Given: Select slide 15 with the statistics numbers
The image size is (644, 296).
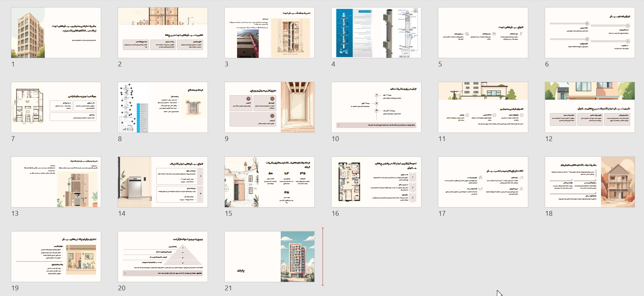Looking at the screenshot, I should click(x=270, y=182).
